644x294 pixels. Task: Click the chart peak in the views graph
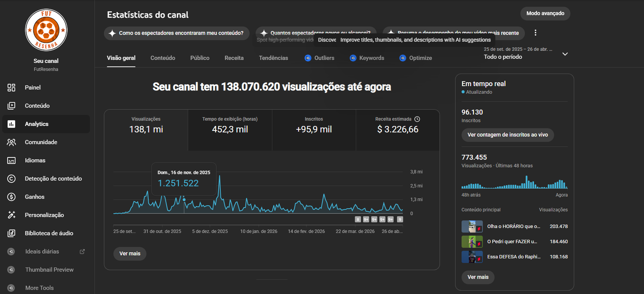pyautogui.click(x=219, y=176)
